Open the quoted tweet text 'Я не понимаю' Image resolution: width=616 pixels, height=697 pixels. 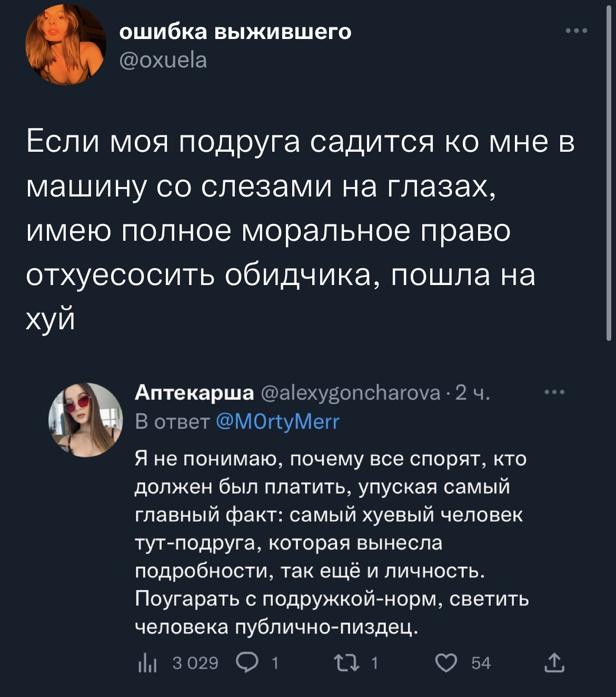[x=332, y=543]
